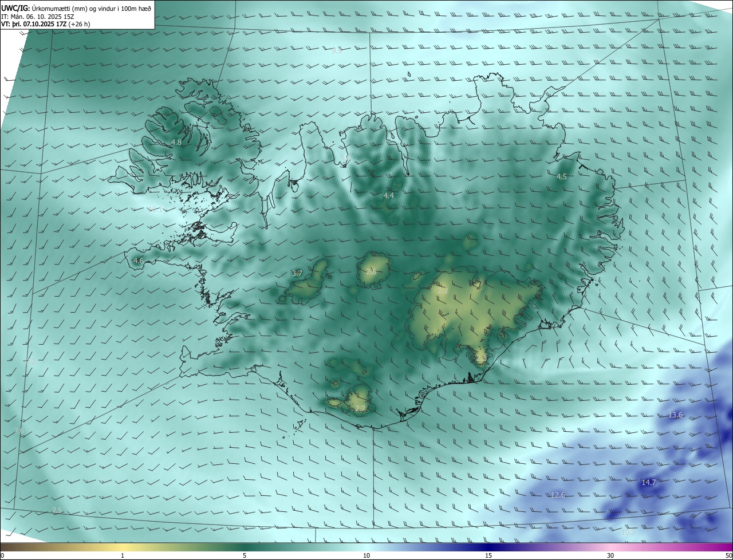Click the 14.7 mm precipitation value label
Image resolution: width=733 pixels, height=560 pixels.
pos(648,483)
